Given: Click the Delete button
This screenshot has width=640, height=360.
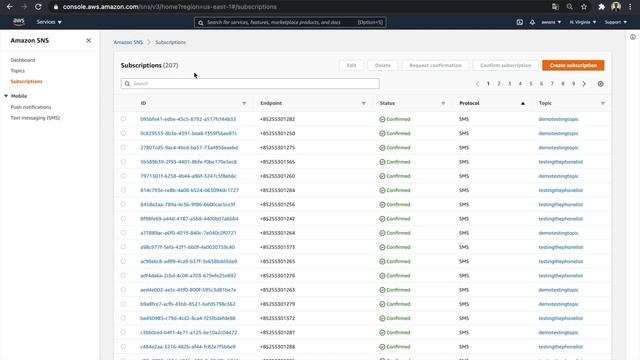Looking at the screenshot, I should [x=382, y=65].
